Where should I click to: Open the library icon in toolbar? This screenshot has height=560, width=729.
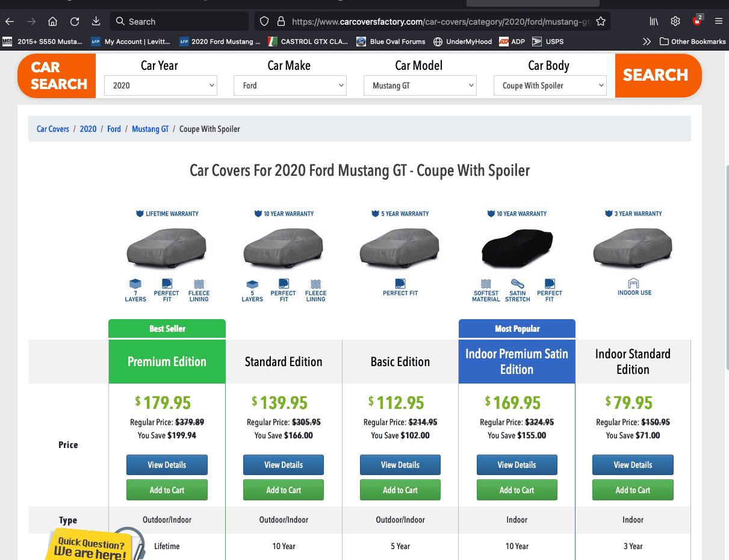coord(654,22)
